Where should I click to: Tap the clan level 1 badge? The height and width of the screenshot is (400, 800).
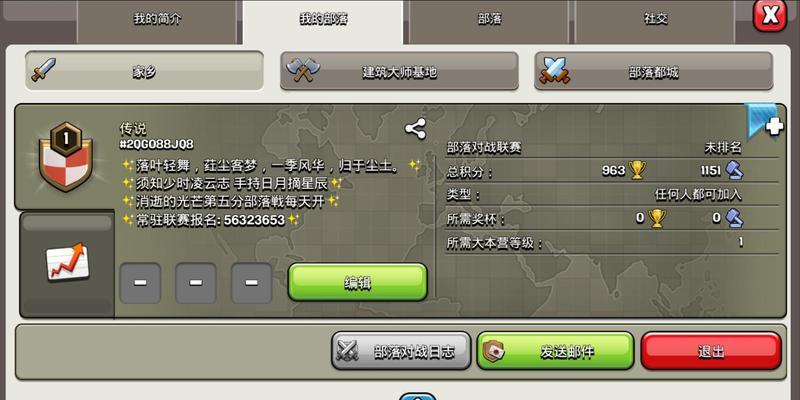[x=66, y=157]
